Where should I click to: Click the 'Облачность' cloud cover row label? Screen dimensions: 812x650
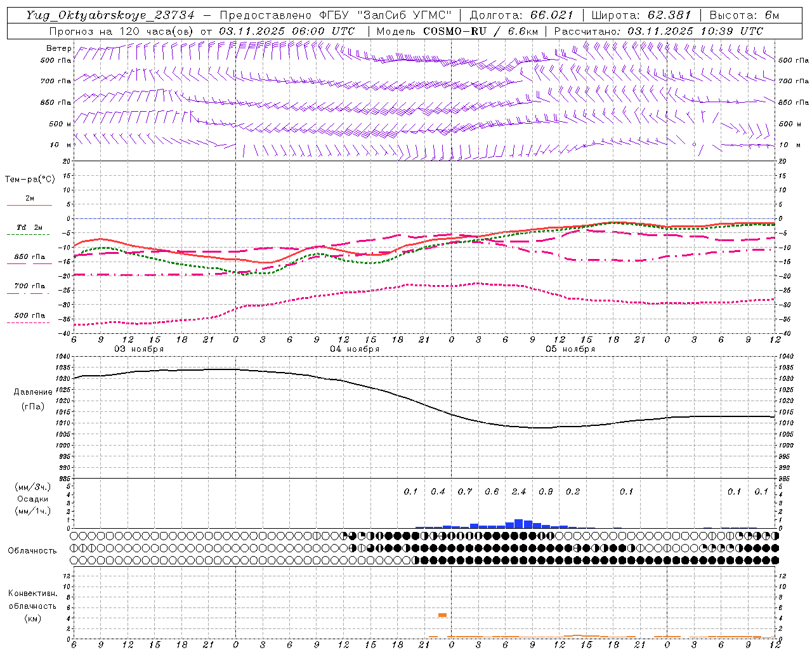(32, 551)
